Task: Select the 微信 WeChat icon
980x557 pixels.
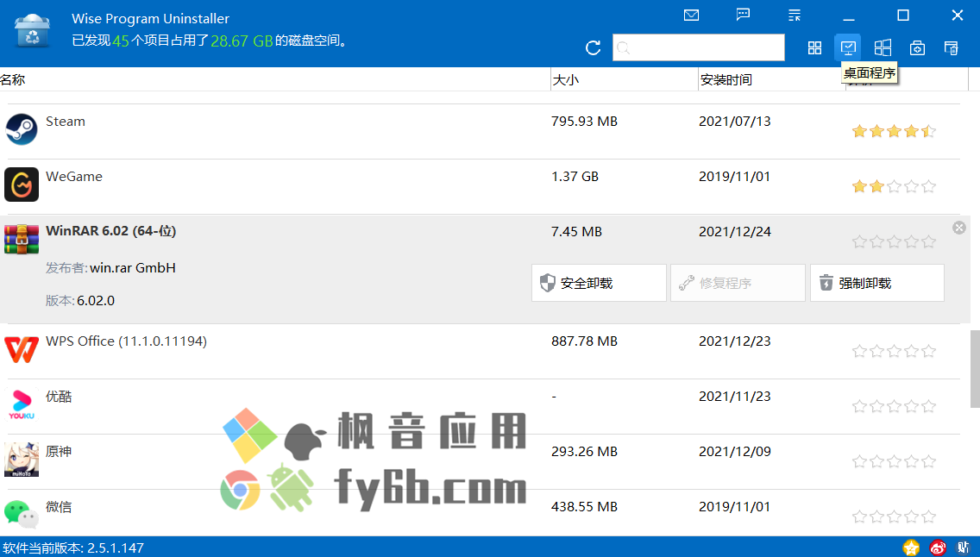Action: [22, 514]
